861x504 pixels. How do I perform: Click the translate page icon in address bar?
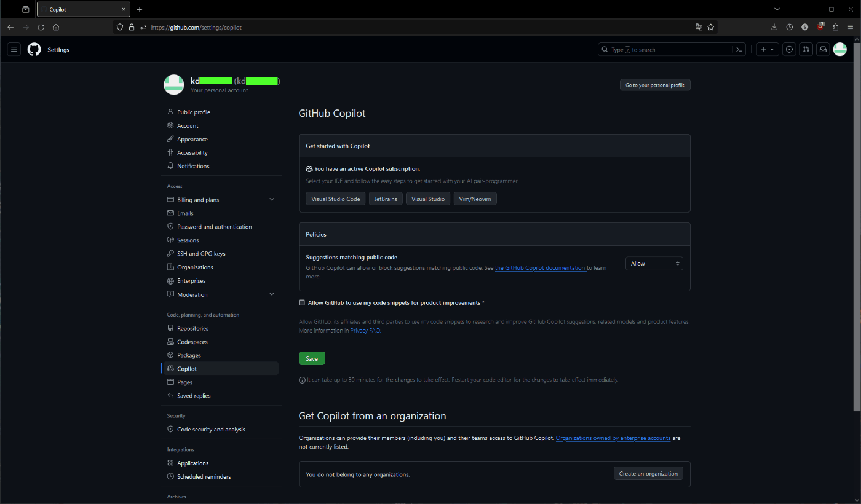coord(699,27)
